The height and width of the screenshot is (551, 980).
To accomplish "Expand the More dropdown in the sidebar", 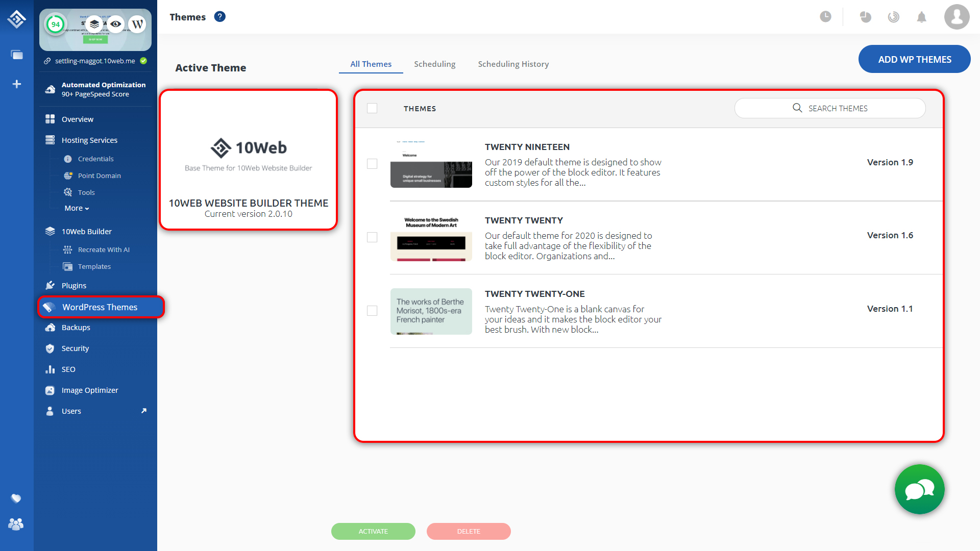I will 77,208.
